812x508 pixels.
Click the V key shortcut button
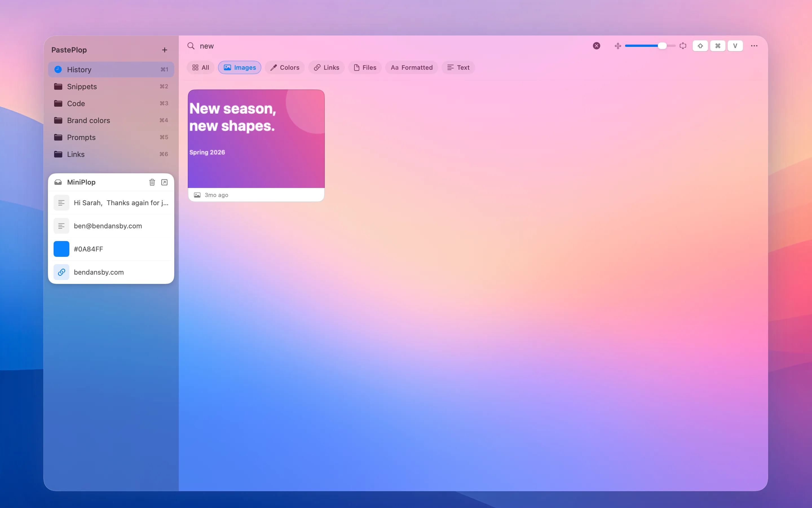point(735,46)
